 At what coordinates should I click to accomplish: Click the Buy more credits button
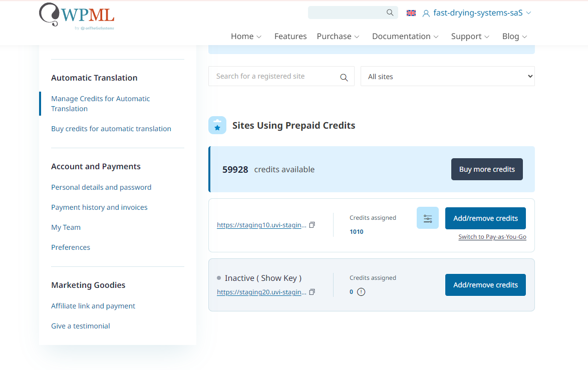(x=487, y=169)
